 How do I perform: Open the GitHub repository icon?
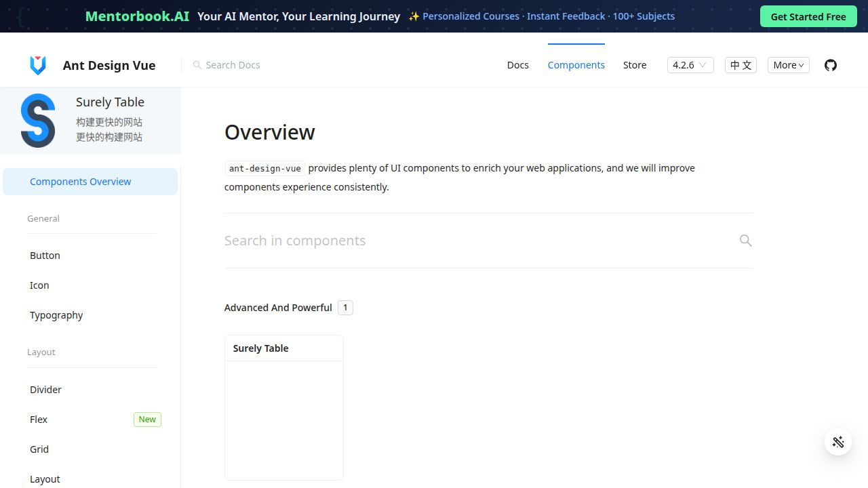click(x=831, y=65)
